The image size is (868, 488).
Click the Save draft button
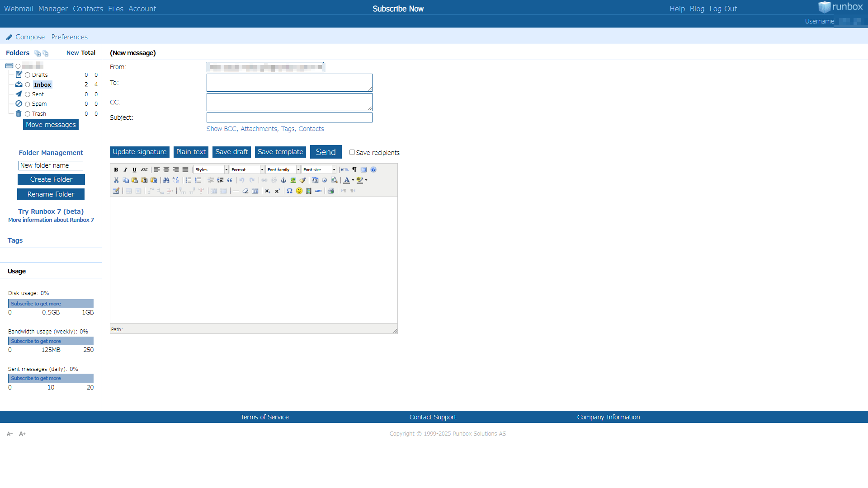[x=231, y=152]
